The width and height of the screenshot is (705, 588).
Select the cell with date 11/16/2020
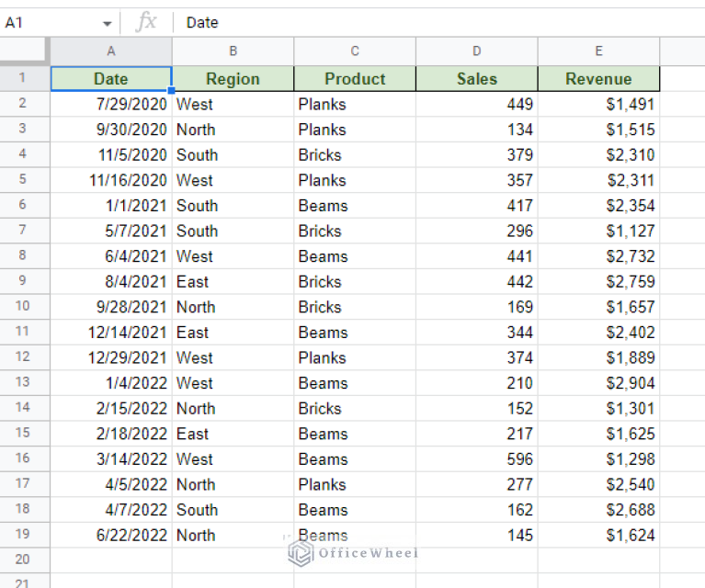point(111,180)
